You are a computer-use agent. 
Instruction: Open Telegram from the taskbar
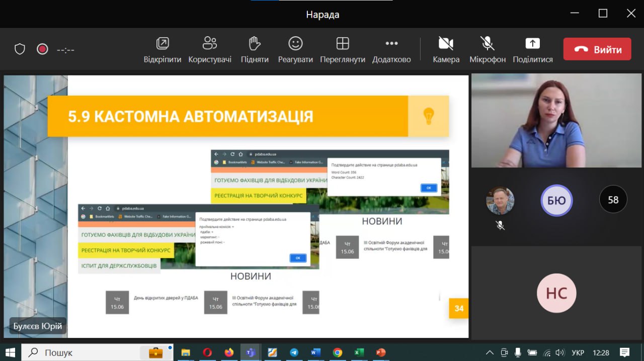(294, 352)
